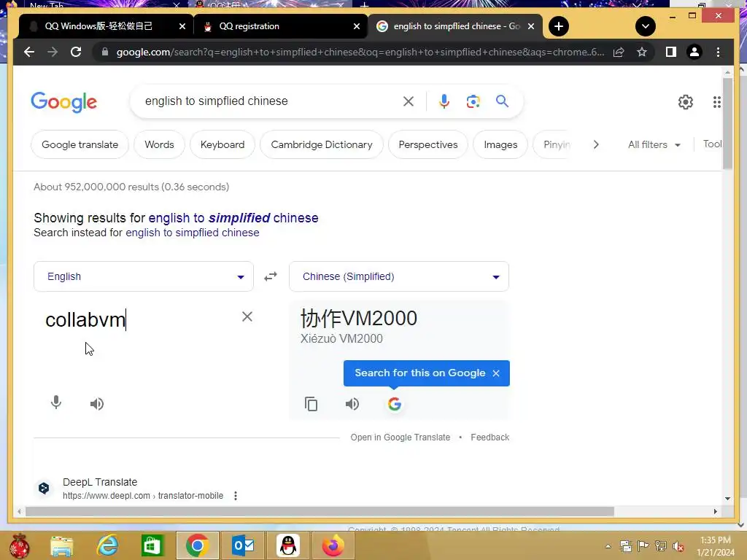Image resolution: width=747 pixels, height=560 pixels.
Task: Open the Chinese (Simplified) target language dropdown
Action: click(x=399, y=276)
